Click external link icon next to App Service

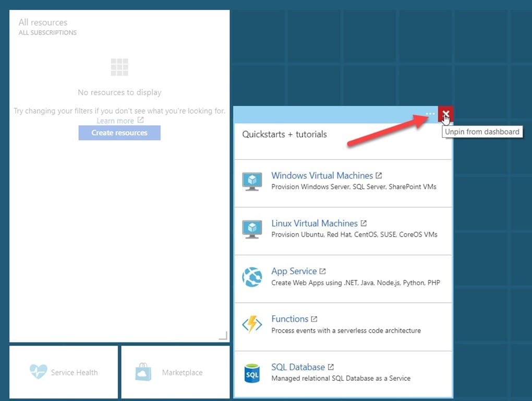click(322, 271)
